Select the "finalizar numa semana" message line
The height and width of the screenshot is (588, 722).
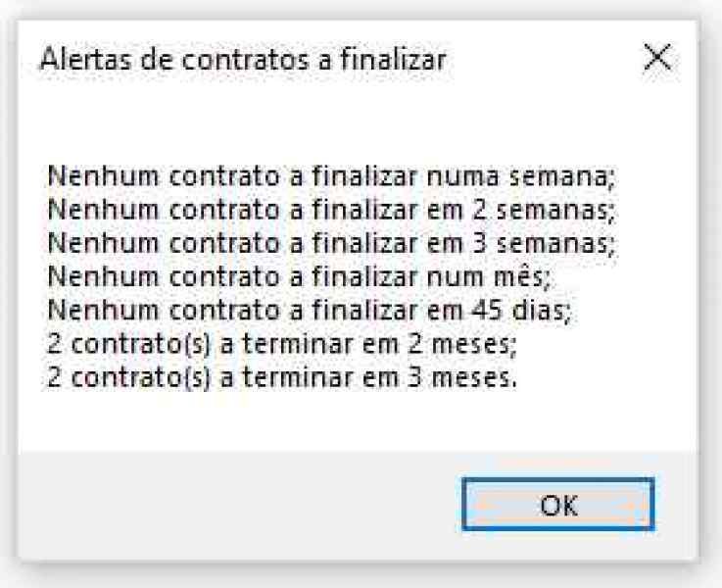(331, 178)
